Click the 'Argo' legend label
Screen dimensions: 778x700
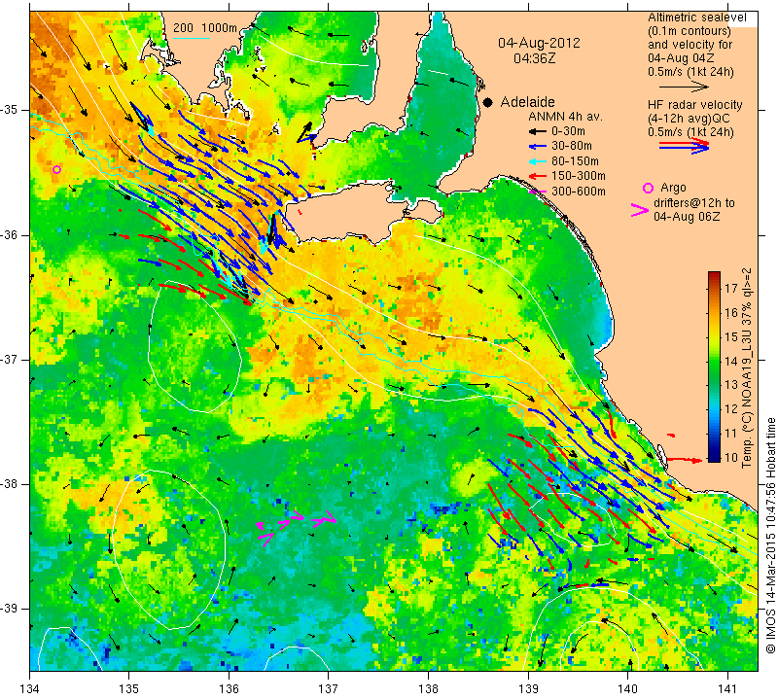tap(673, 188)
